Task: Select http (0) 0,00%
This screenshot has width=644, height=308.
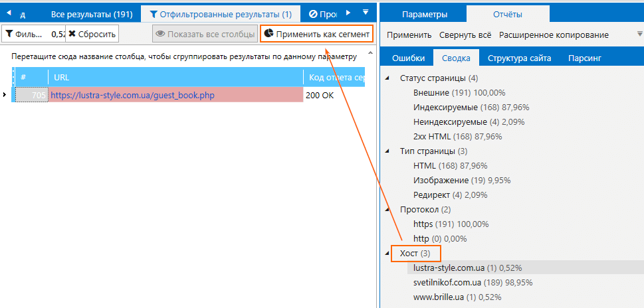Action: [440, 239]
